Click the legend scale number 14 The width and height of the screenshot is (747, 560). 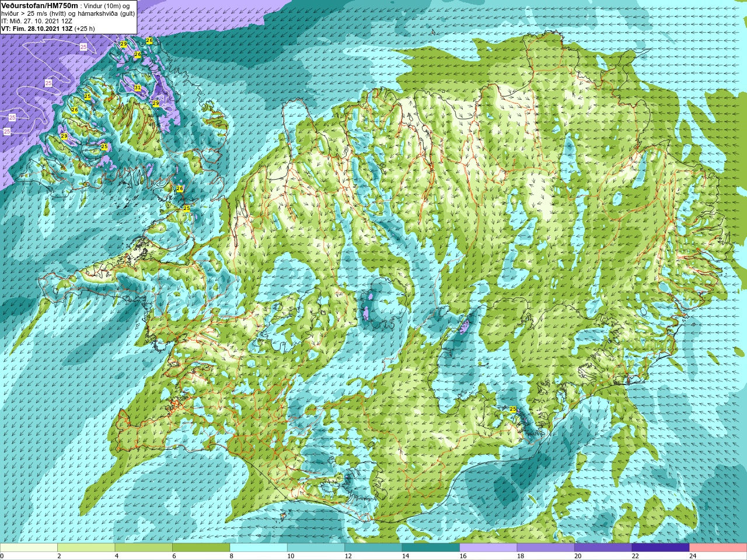tap(405, 556)
